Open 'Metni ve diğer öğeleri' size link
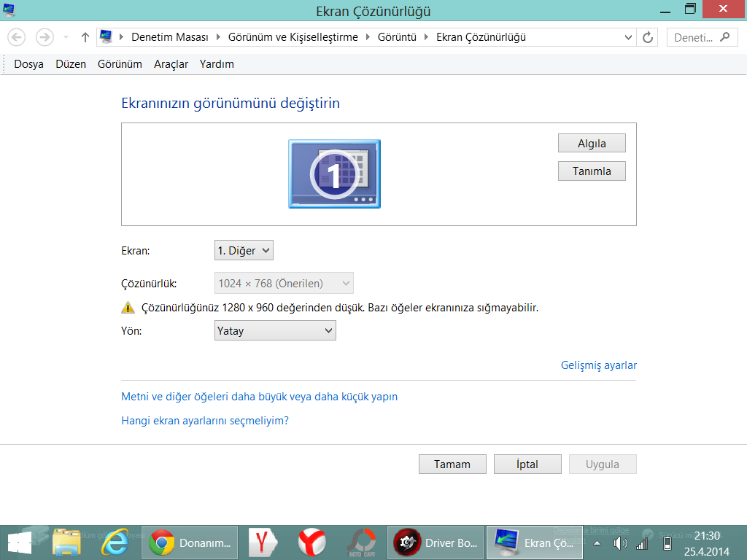Screen dimensions: 747x560 [259, 397]
